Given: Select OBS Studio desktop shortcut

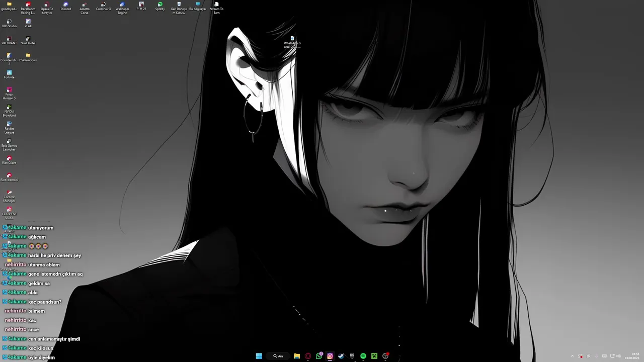Looking at the screenshot, I should click(x=9, y=23).
